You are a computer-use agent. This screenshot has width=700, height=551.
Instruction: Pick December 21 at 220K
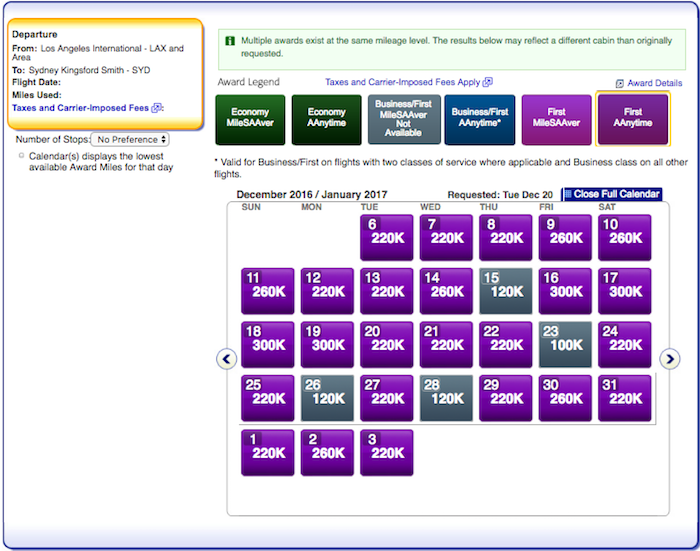click(446, 345)
